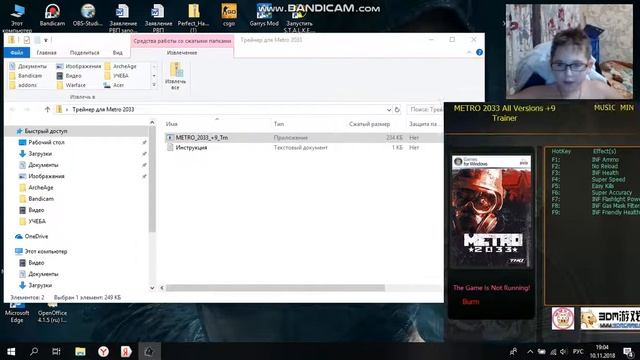Switch to the Вид ribbon tab

pyautogui.click(x=118, y=53)
